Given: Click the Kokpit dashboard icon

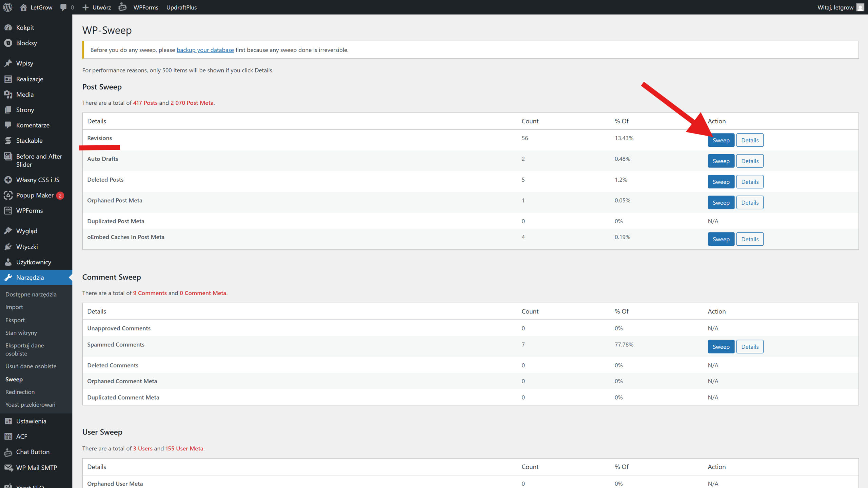Looking at the screenshot, I should (x=8, y=27).
